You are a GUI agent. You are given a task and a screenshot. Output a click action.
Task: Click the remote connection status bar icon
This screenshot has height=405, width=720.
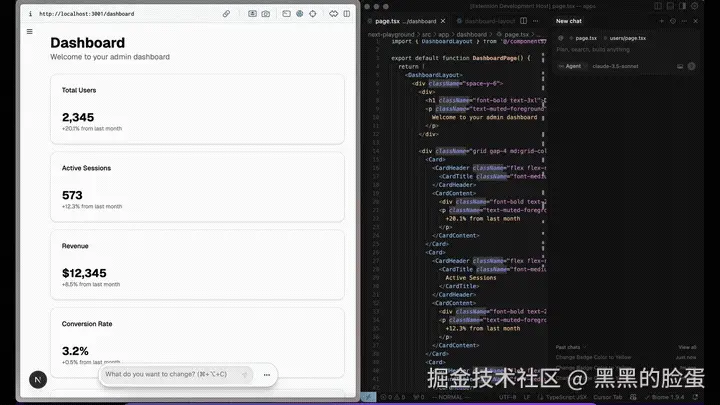click(368, 397)
